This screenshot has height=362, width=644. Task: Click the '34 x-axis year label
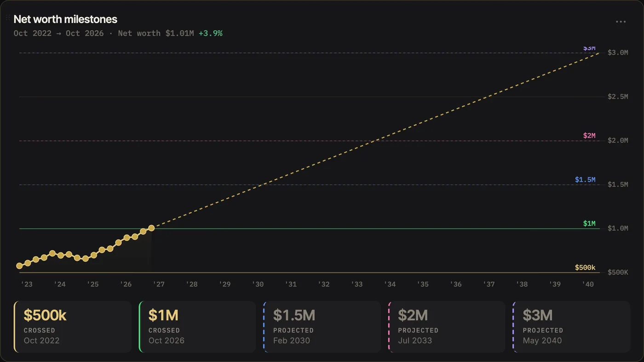390,284
